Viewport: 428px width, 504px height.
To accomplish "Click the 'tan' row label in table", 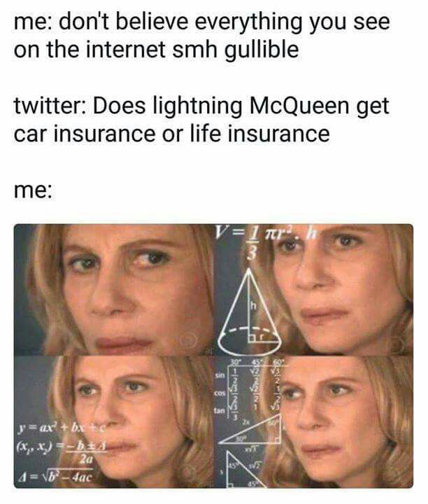I will click(220, 410).
